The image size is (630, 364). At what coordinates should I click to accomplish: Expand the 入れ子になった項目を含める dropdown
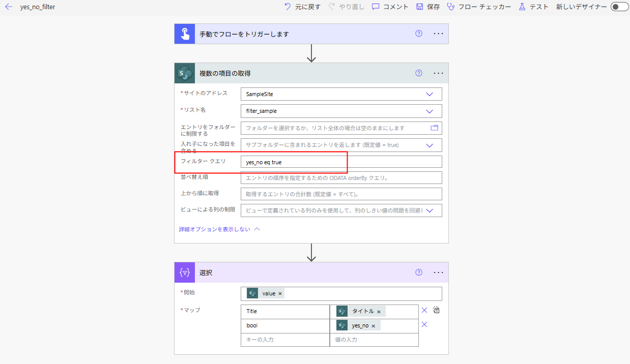coord(431,145)
